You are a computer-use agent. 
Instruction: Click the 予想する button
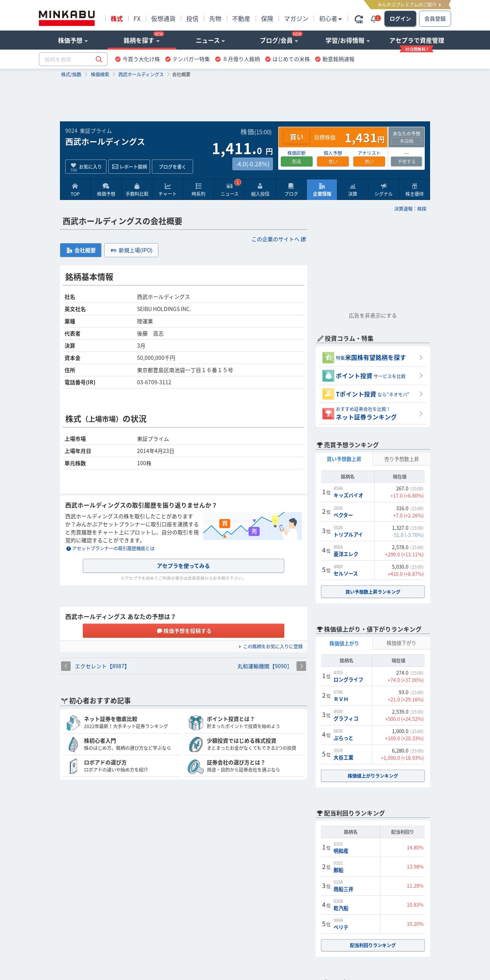point(406,161)
